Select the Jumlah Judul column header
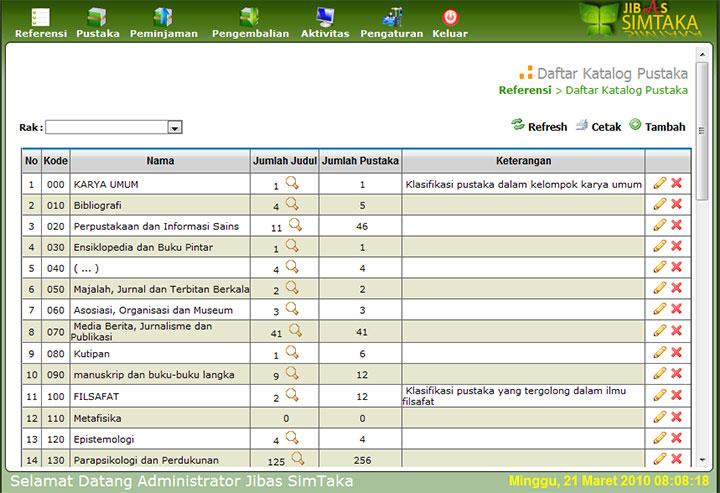The height and width of the screenshot is (493, 720). click(285, 161)
